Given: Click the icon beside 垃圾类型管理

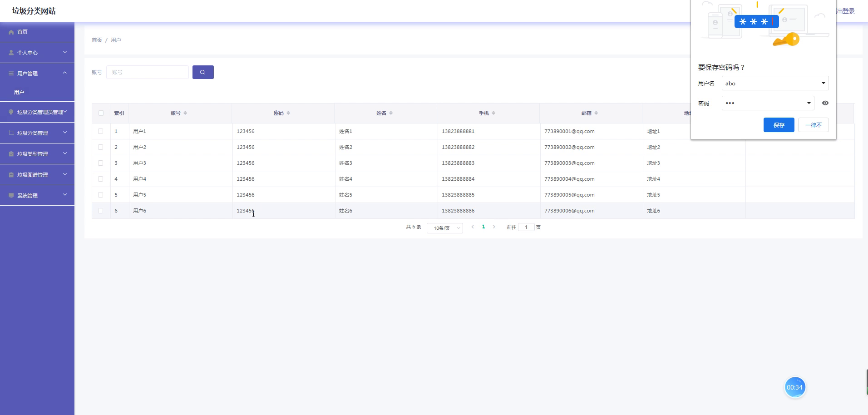Looking at the screenshot, I should click(11, 154).
